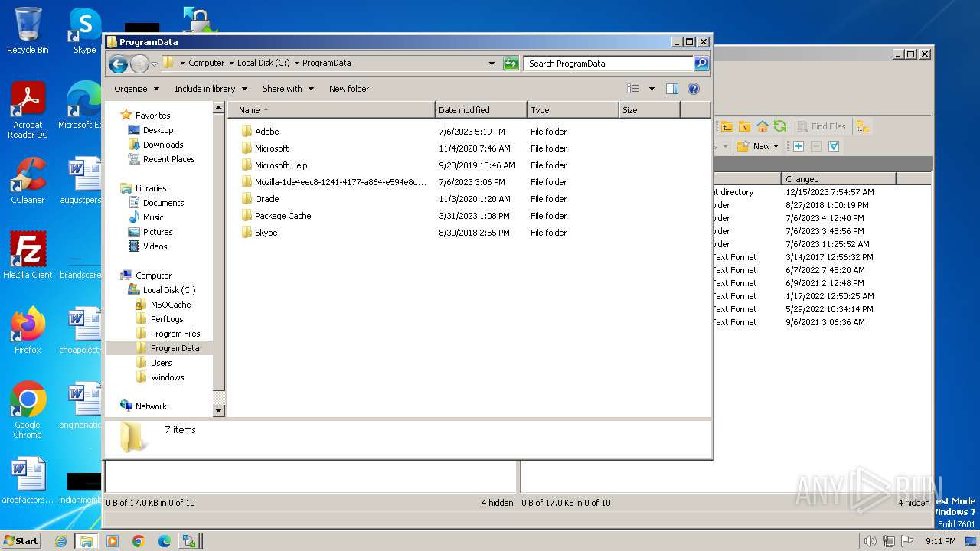Go to home directory in WinSCP window
The image size is (980, 551).
tap(762, 126)
